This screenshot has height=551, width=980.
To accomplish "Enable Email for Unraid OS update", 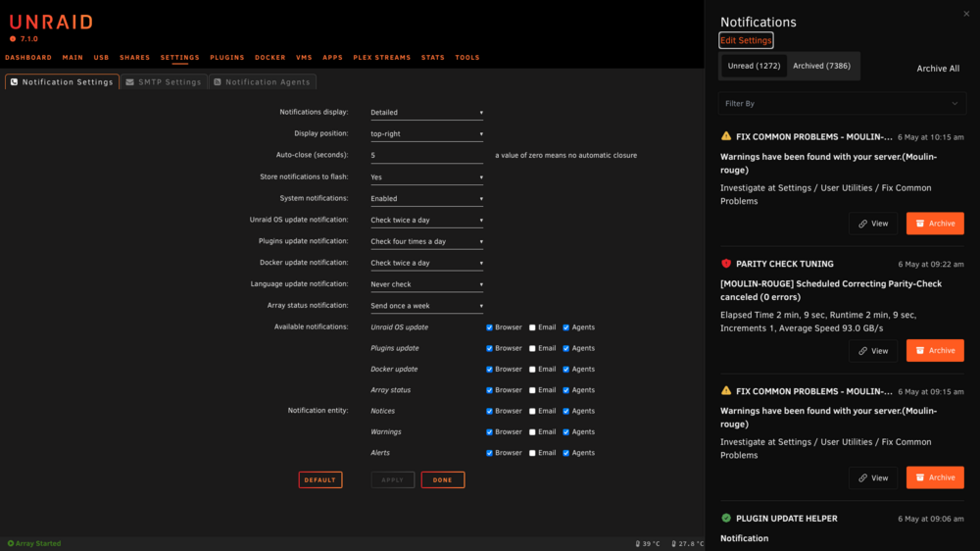I will point(532,327).
